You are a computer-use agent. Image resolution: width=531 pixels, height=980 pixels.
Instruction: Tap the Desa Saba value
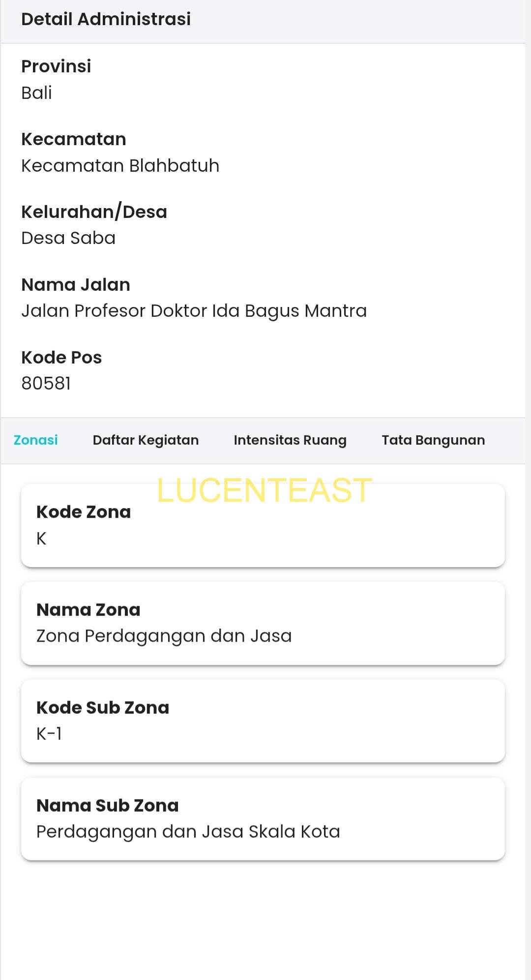coord(68,238)
